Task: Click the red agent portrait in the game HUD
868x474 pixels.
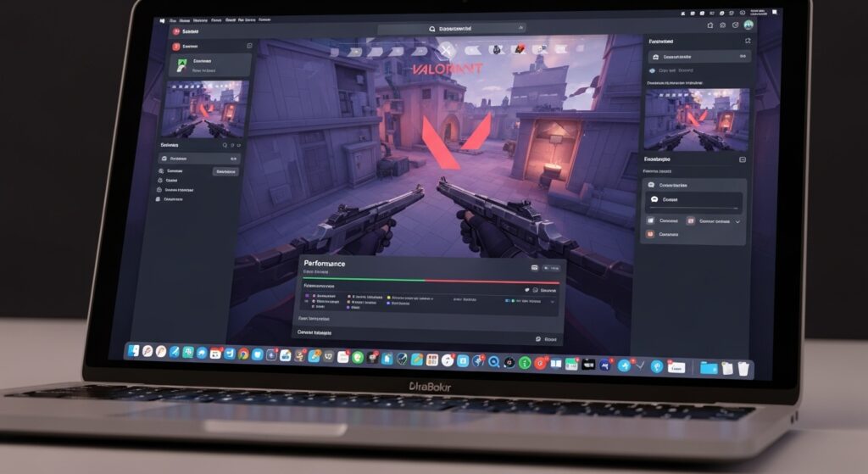Action: point(520,50)
